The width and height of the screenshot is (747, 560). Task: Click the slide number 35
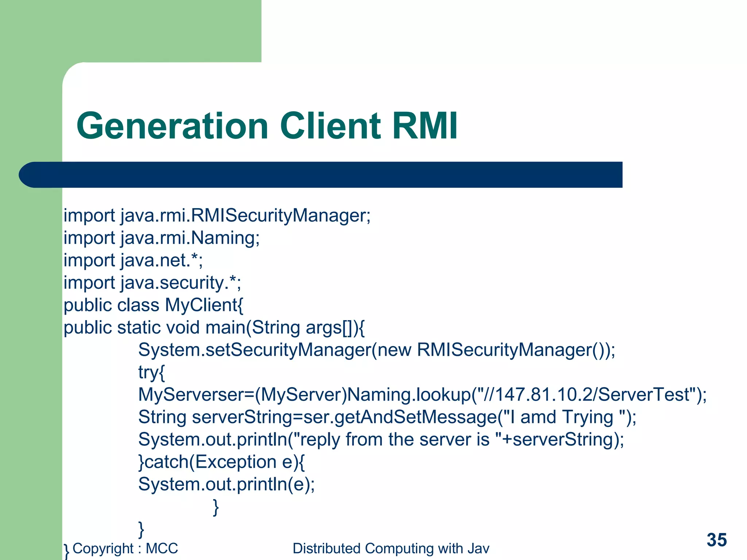point(716,540)
